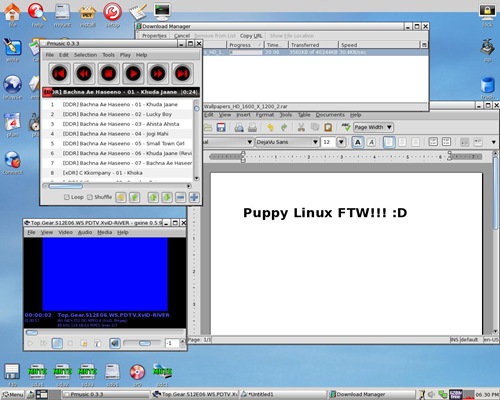The width and height of the screenshot is (500, 400).
Task: Open Format menu in word processor
Action: click(265, 115)
